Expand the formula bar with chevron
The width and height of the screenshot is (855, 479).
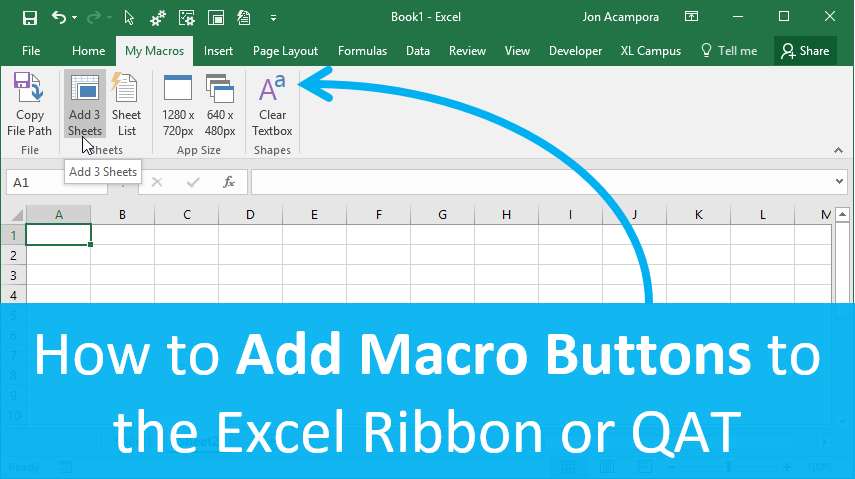839,182
